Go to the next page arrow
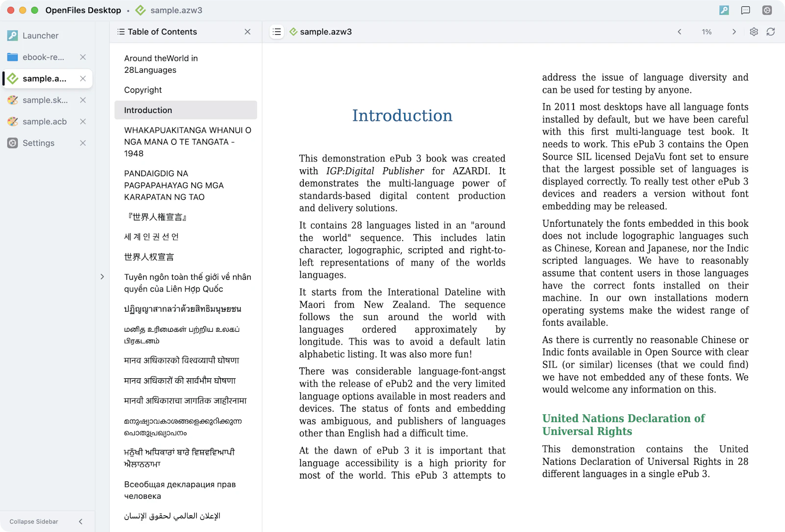 734,32
